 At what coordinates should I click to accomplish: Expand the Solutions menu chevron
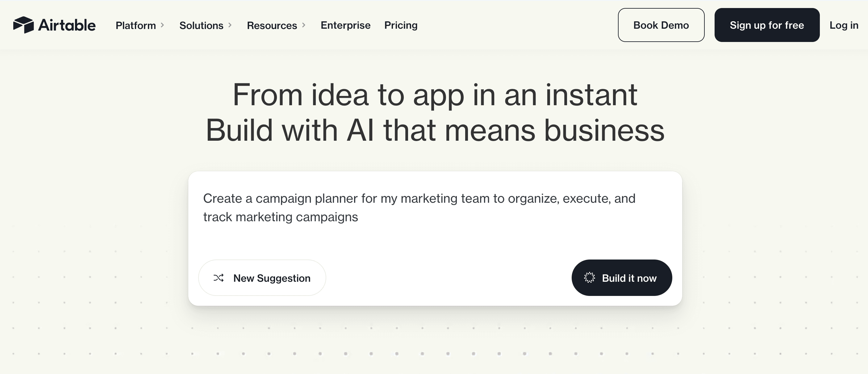tap(230, 25)
